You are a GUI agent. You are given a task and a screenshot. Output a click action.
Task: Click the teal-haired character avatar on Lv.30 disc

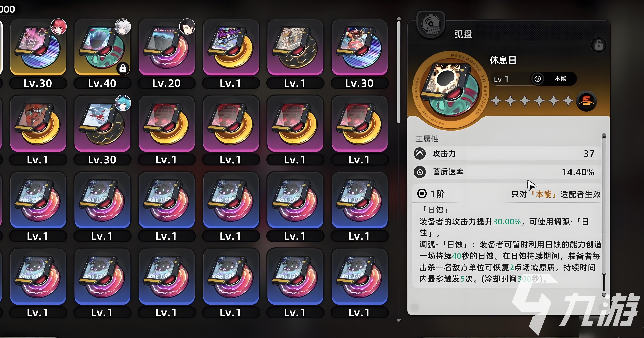[123, 103]
